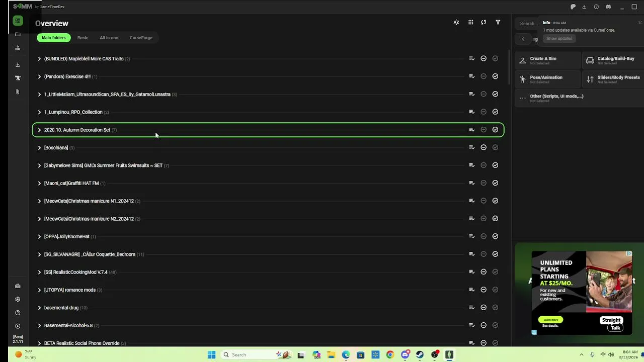Click the list icon on Mapleblell More CAS Traits row

(x=471, y=58)
